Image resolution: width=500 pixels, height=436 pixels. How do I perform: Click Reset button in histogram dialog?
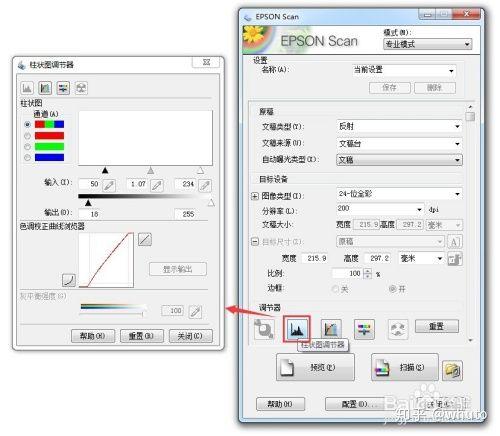[x=142, y=336]
